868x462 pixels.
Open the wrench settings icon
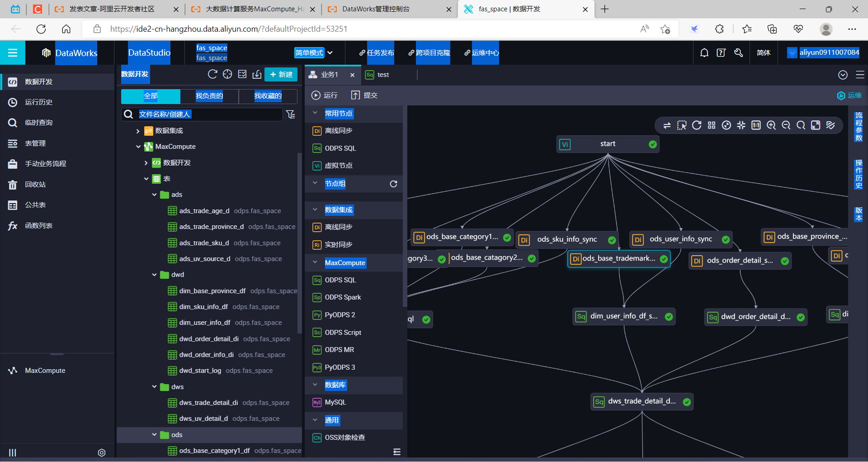739,53
